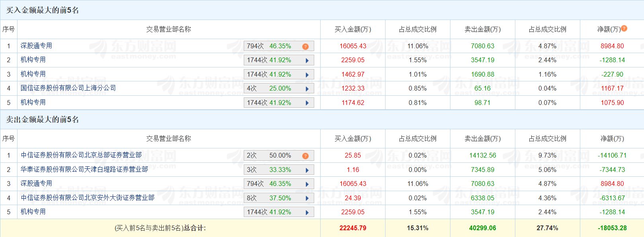Select the buy amount 25.85
Image resolution: width=644 pixels, height=237 pixels.
point(353,156)
